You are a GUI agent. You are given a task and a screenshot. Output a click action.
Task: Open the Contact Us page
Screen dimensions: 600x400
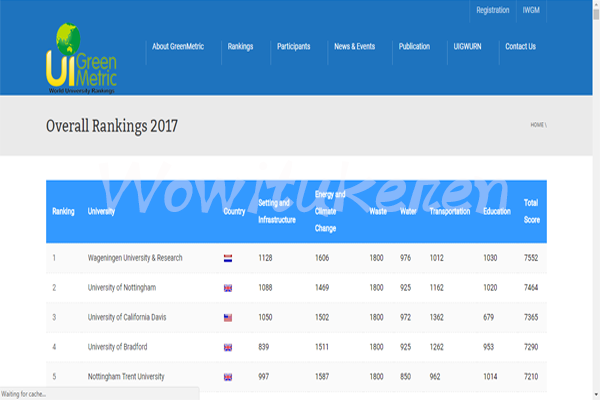tap(520, 46)
